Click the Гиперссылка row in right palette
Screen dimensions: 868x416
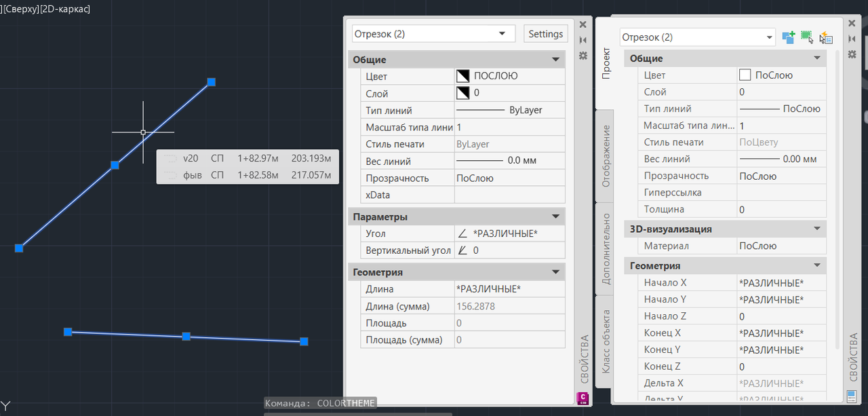tap(732, 193)
